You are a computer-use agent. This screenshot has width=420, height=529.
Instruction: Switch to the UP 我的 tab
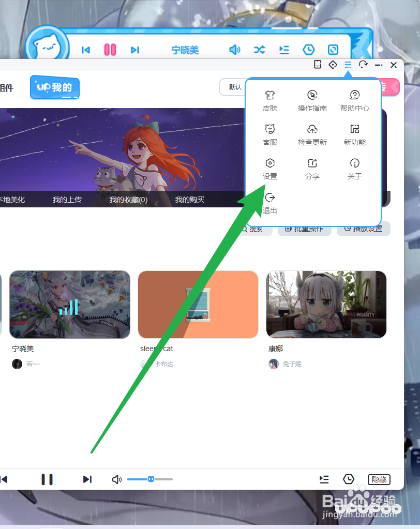pos(55,87)
